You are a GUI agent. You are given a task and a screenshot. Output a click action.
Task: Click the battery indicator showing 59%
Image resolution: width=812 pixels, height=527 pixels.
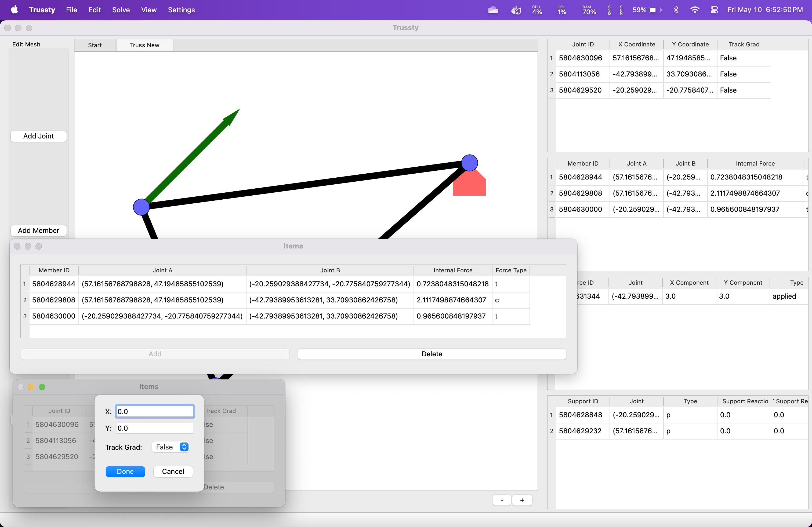tap(647, 10)
